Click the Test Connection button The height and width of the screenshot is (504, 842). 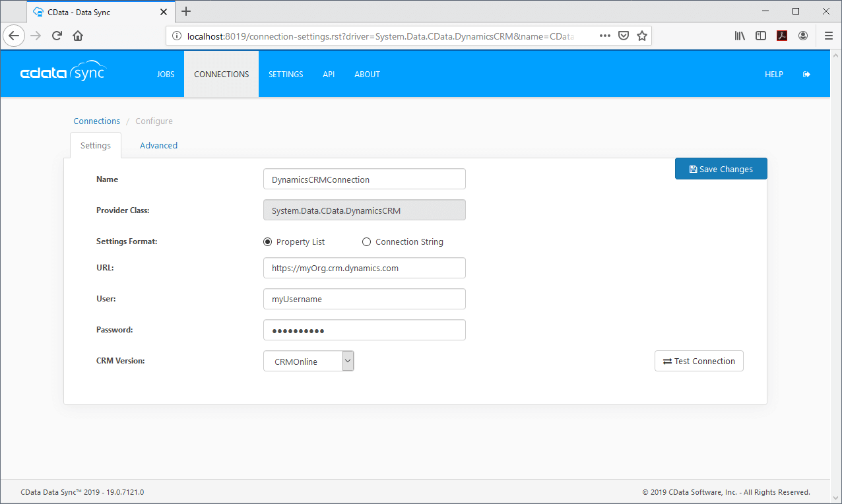(699, 361)
